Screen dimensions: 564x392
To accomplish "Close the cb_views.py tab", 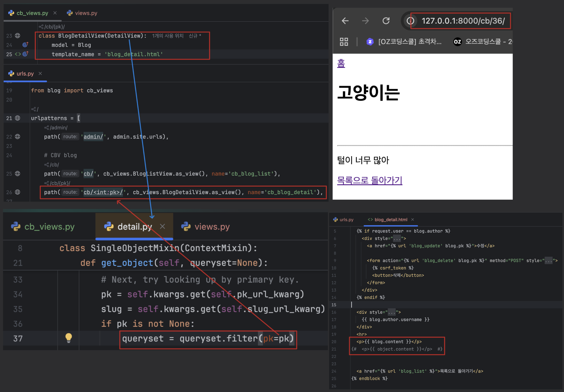I will (x=55, y=13).
